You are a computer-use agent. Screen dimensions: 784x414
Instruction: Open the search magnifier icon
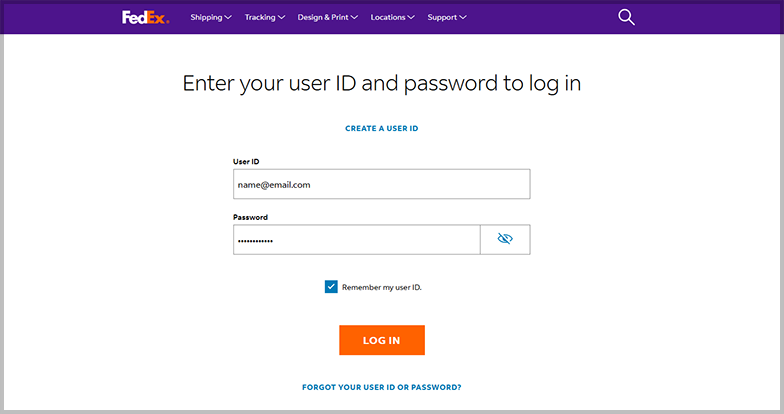tap(627, 17)
